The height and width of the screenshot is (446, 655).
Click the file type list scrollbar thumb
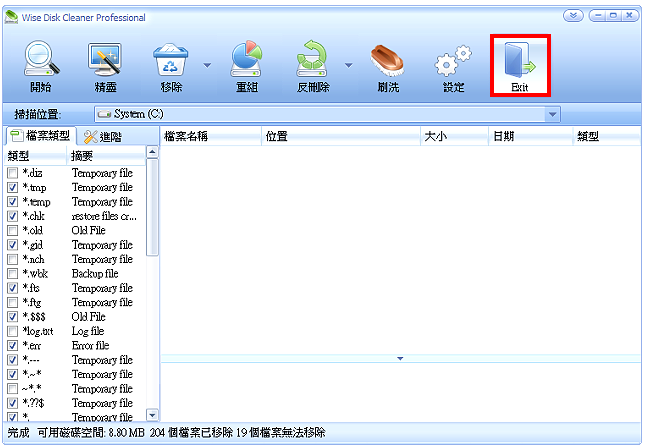152,207
